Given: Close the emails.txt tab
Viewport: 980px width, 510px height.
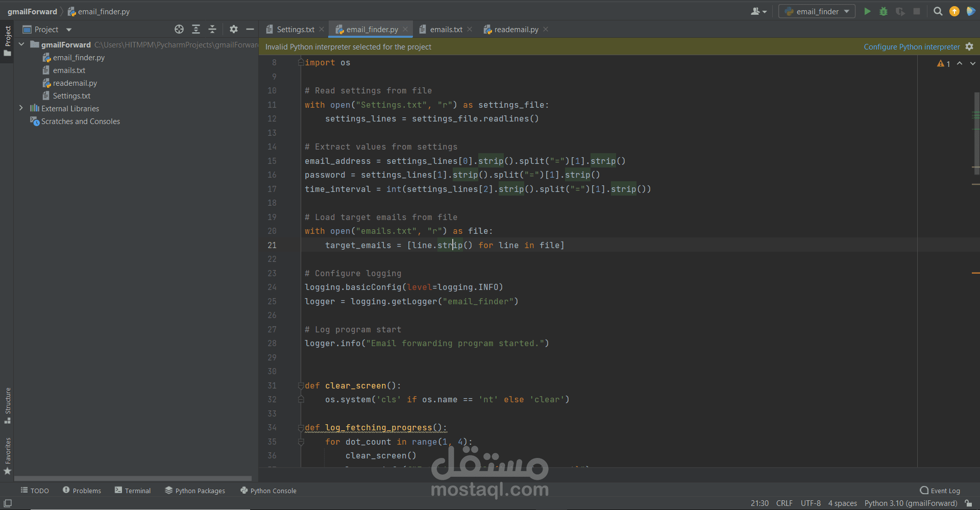Looking at the screenshot, I should pyautogui.click(x=470, y=30).
